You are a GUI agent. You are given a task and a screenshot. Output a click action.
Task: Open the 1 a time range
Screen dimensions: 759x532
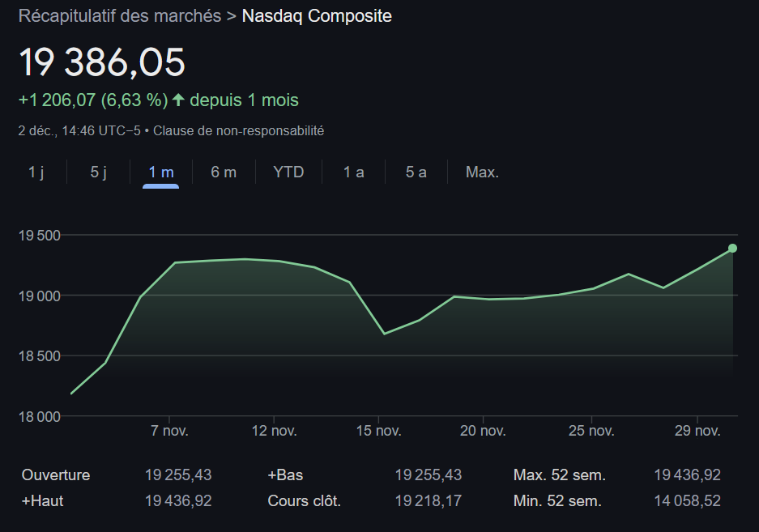point(353,172)
